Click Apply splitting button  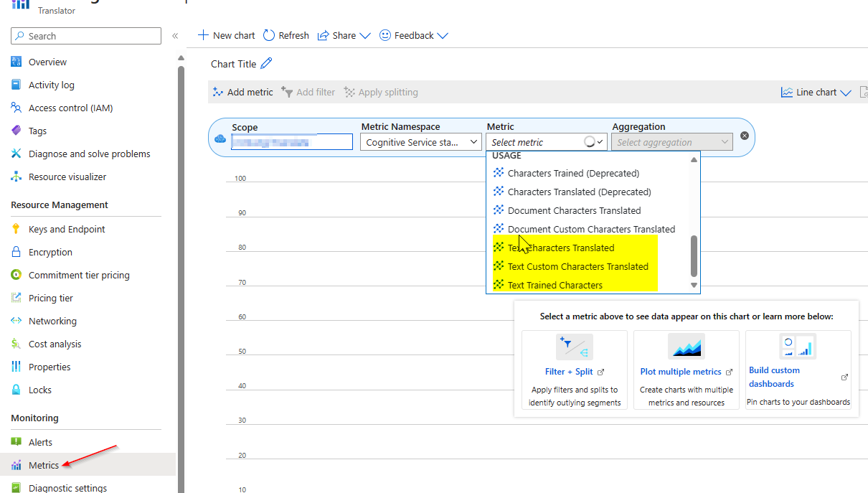click(x=381, y=92)
